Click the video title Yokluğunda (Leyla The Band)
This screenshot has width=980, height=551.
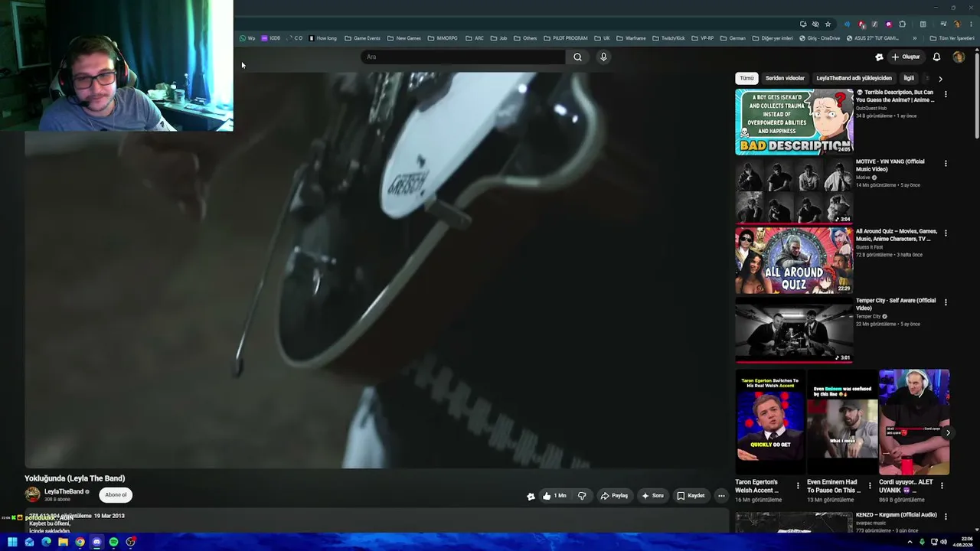click(x=75, y=478)
